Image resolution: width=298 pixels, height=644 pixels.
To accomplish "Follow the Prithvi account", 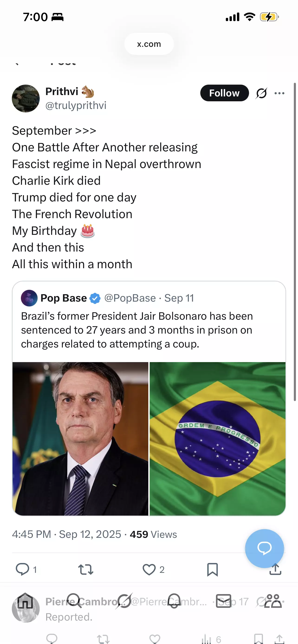I will coord(224,93).
